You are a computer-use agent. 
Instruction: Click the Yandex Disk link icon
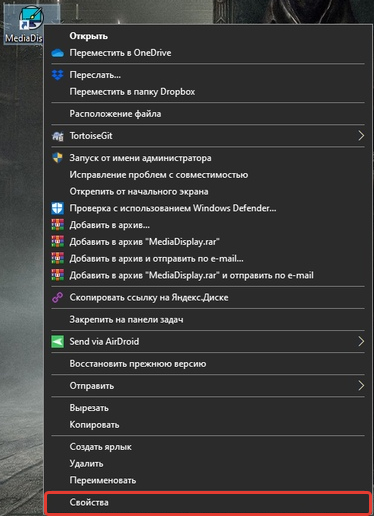pyautogui.click(x=58, y=297)
